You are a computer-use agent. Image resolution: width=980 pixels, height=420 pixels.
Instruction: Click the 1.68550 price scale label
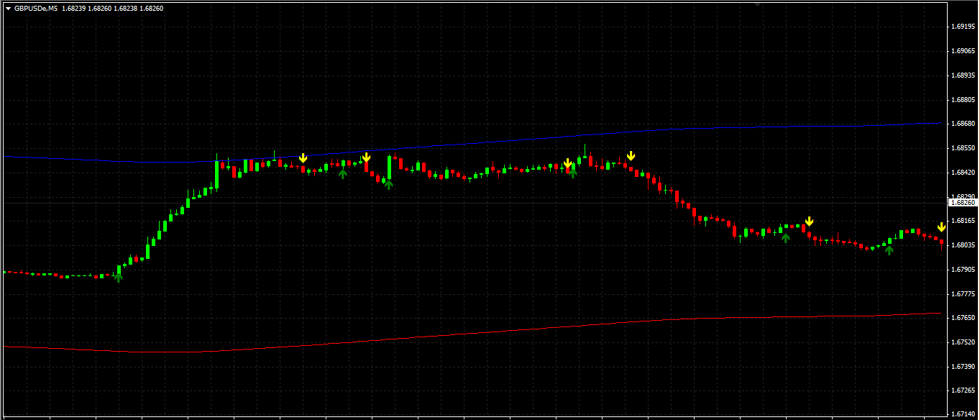click(x=962, y=148)
